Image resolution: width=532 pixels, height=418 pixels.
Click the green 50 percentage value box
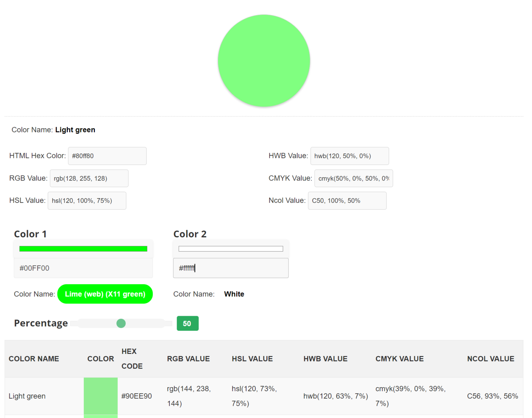tap(187, 323)
